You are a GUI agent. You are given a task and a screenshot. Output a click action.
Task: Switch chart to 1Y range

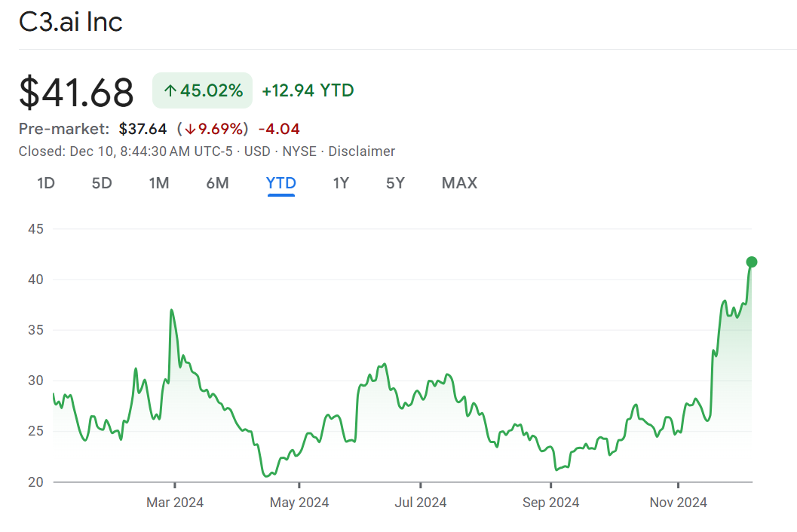click(x=341, y=183)
